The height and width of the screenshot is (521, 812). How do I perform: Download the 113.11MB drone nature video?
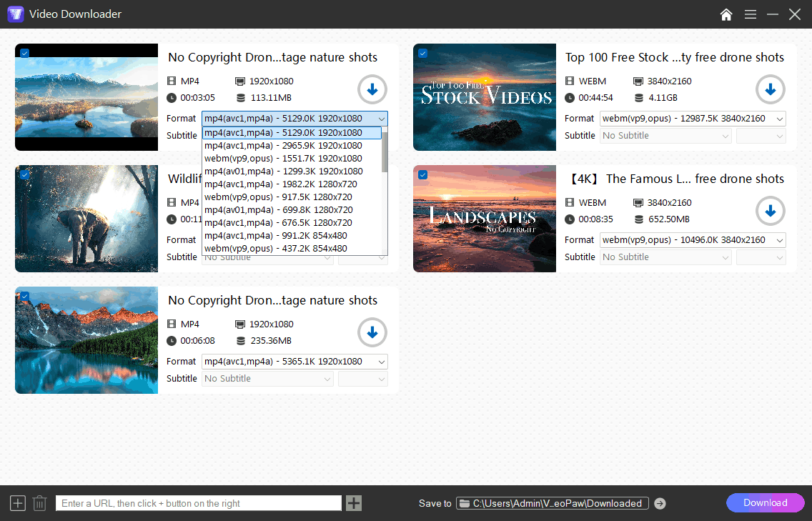click(x=372, y=89)
